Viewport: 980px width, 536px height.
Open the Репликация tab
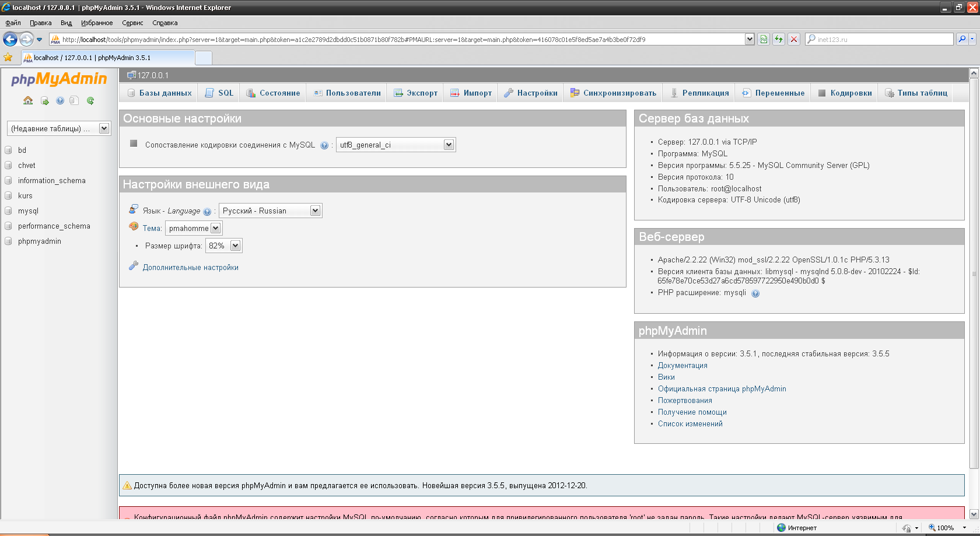(699, 93)
